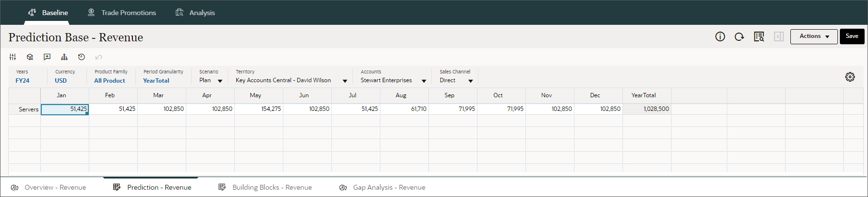
Task: Click the grayed undo arrow icon
Action: (98, 57)
